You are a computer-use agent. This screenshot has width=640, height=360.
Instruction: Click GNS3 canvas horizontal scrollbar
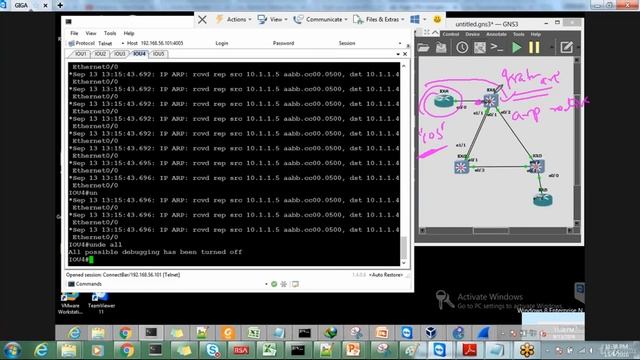pyautogui.click(x=491, y=231)
